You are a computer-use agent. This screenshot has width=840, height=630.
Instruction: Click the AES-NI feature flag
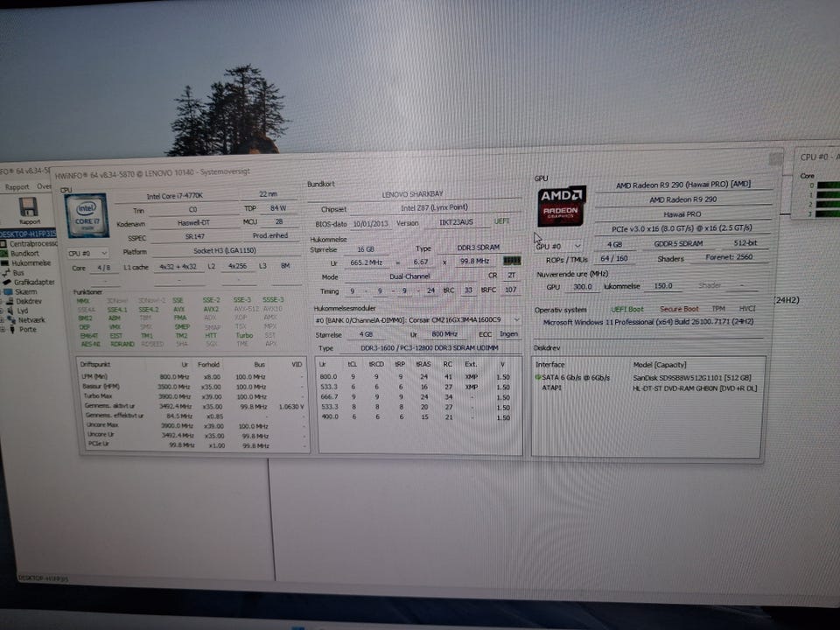[90, 344]
